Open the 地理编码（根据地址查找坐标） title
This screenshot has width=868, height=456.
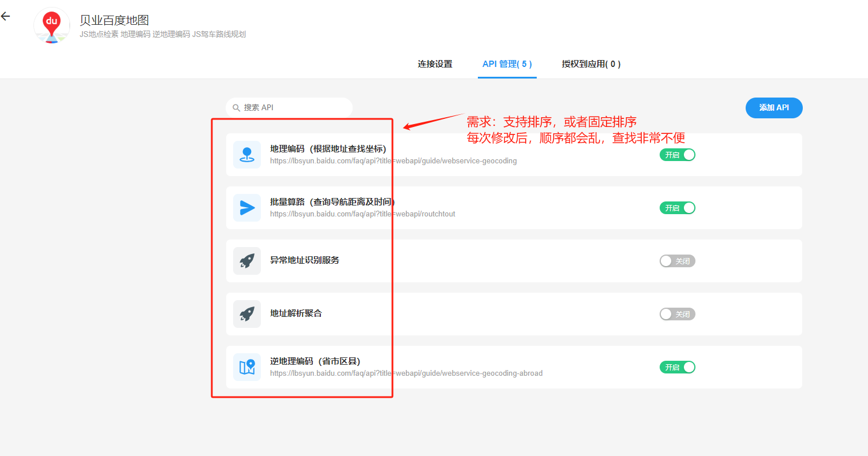pos(328,149)
